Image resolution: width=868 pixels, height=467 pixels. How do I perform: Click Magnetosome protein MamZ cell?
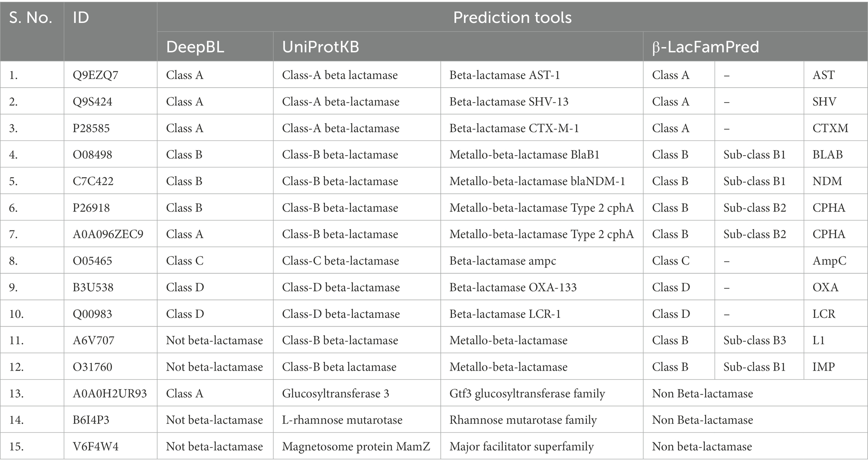point(357,446)
